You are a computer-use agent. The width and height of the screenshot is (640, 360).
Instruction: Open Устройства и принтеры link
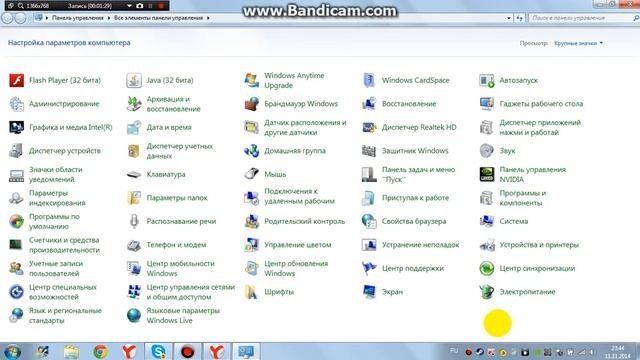click(539, 245)
